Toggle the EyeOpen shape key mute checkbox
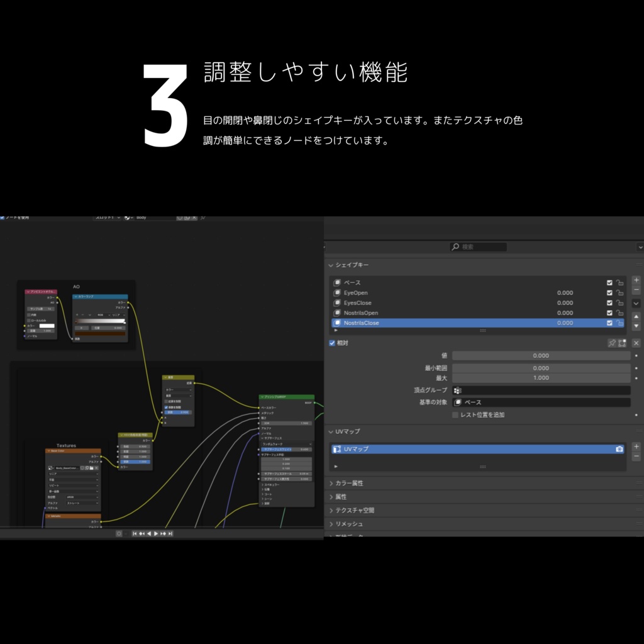644x644 pixels. 609,292
